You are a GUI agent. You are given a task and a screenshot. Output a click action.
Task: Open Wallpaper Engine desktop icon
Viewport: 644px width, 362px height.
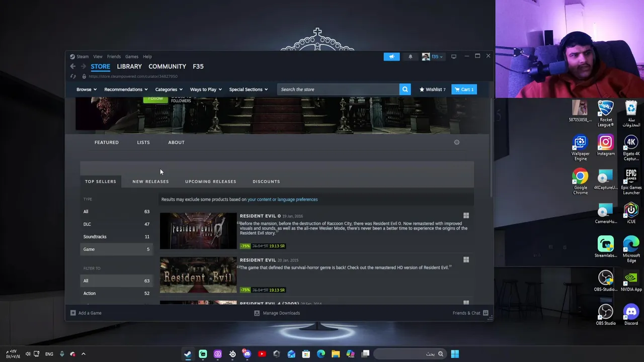(580, 148)
